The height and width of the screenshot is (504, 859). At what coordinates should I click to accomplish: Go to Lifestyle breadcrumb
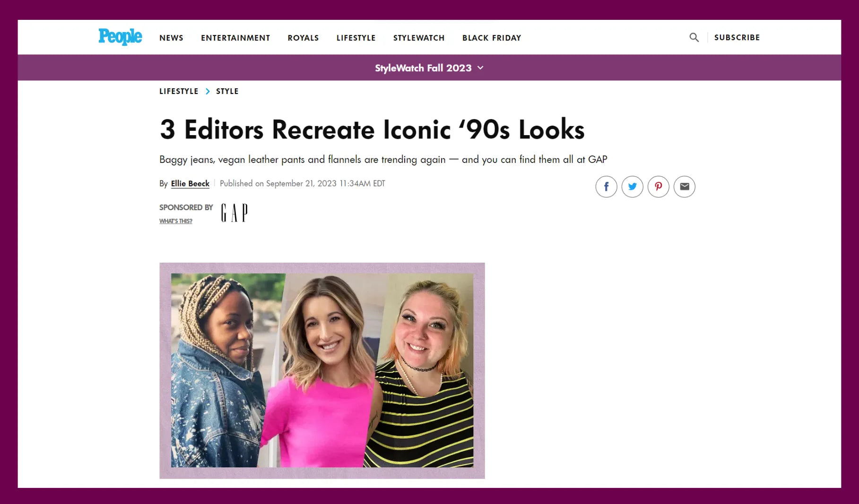tap(179, 91)
